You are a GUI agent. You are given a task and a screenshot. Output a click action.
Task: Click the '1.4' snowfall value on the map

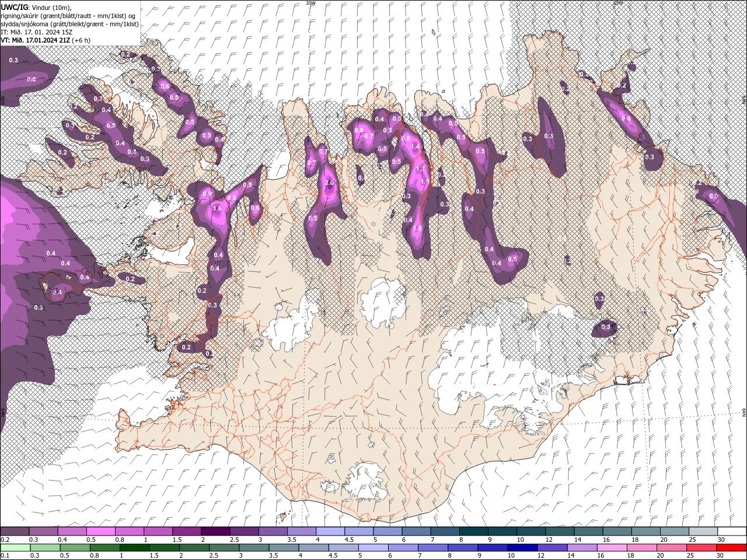click(415, 147)
